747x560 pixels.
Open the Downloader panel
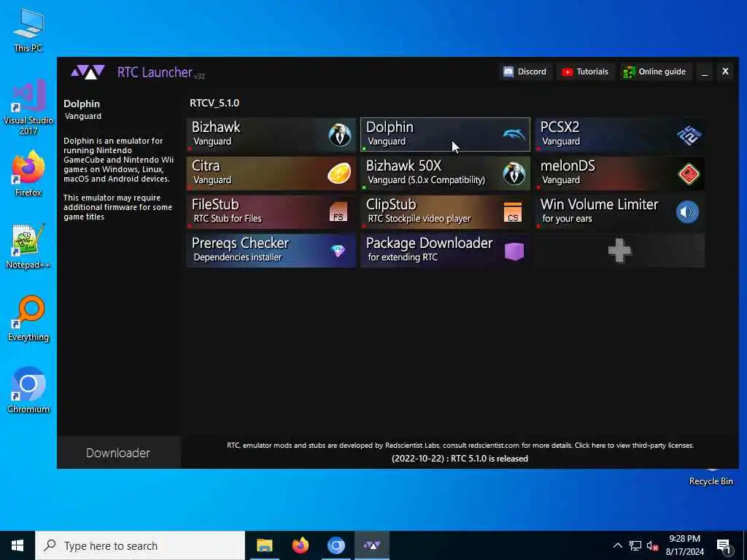pyautogui.click(x=119, y=453)
